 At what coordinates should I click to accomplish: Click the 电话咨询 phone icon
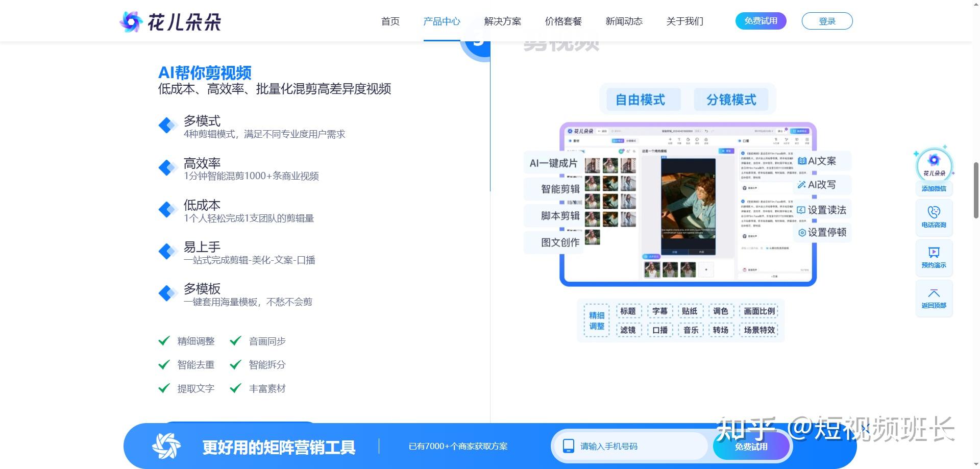point(934,212)
